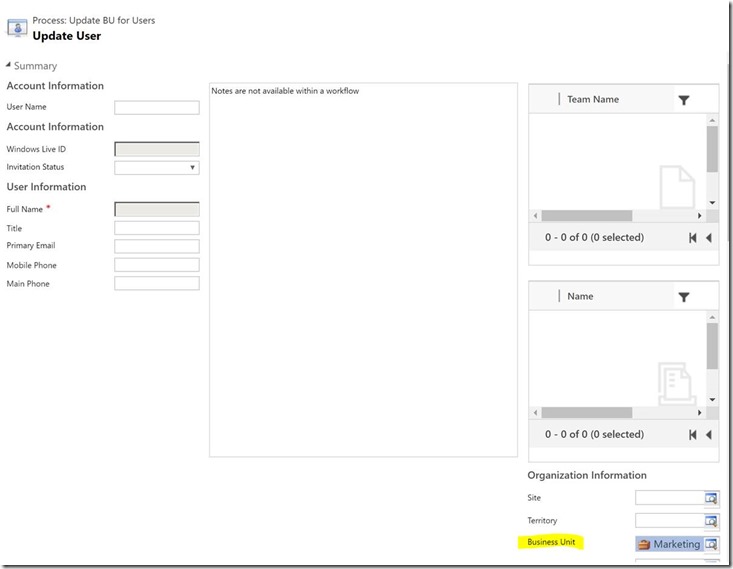The image size is (733, 569).
Task: Select the Marketing business unit link
Action: pos(676,544)
